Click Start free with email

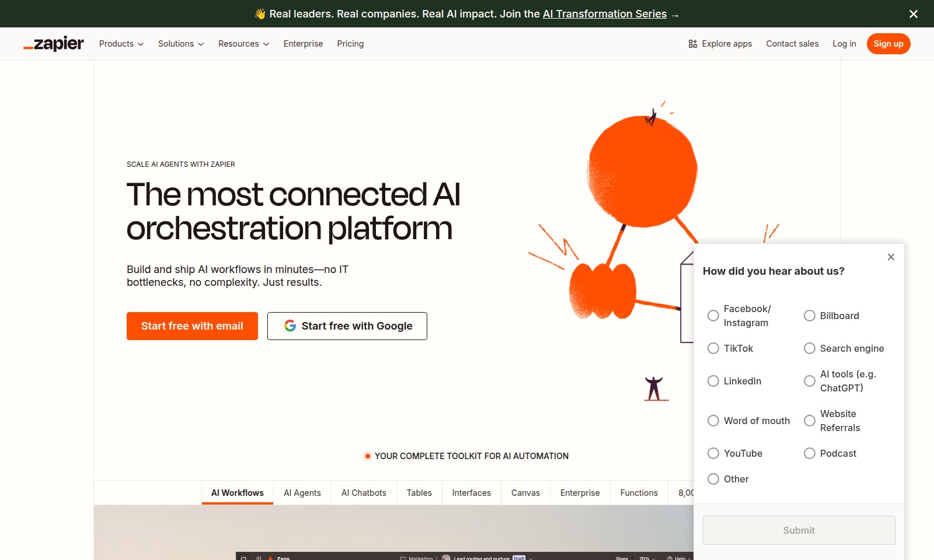pos(192,326)
